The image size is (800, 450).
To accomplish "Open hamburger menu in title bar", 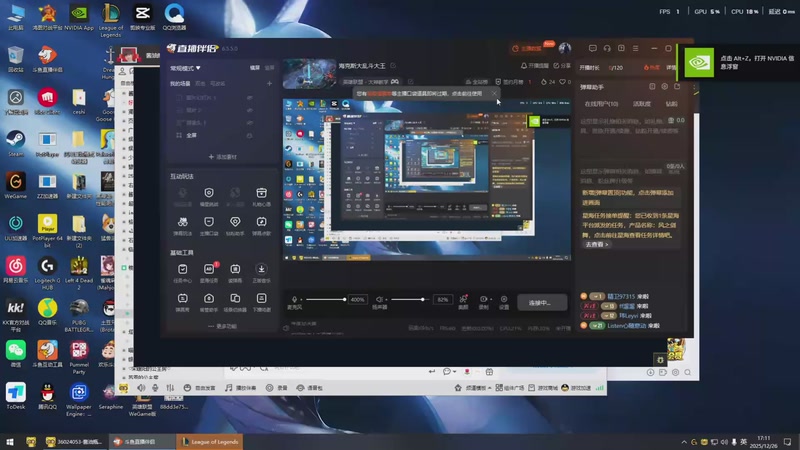I will tap(635, 48).
